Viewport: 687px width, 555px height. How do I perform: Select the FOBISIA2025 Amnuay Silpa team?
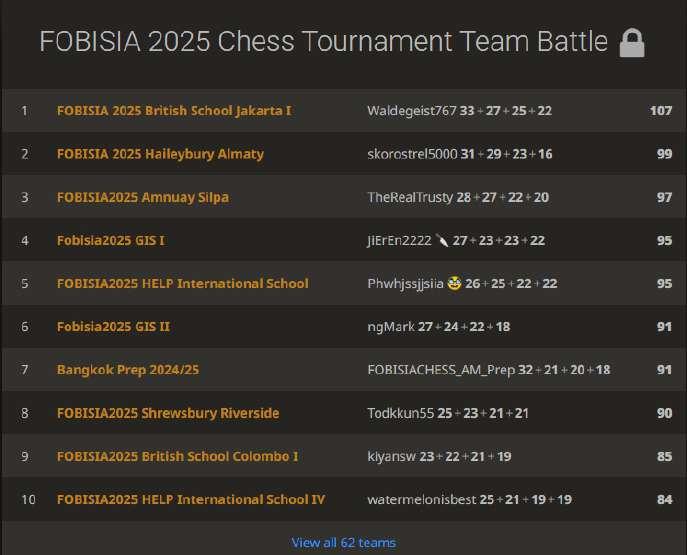tap(142, 197)
